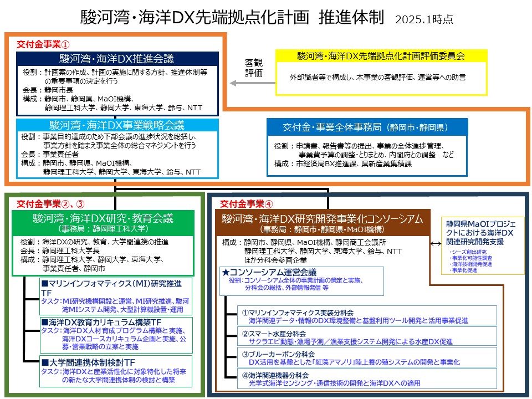Click the 構成:市経済局BX推進課、県新産業集積課 line
The height and width of the screenshot is (399, 532).
pyautogui.click(x=343, y=164)
